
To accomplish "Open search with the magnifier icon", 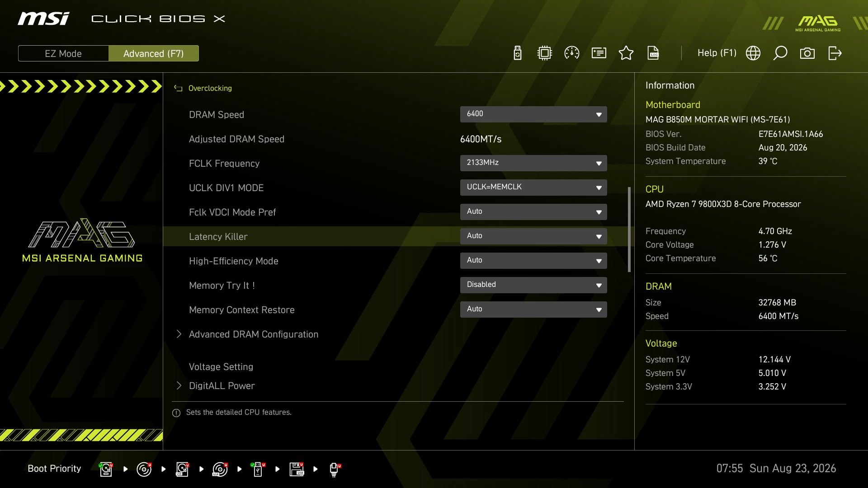I will [780, 53].
